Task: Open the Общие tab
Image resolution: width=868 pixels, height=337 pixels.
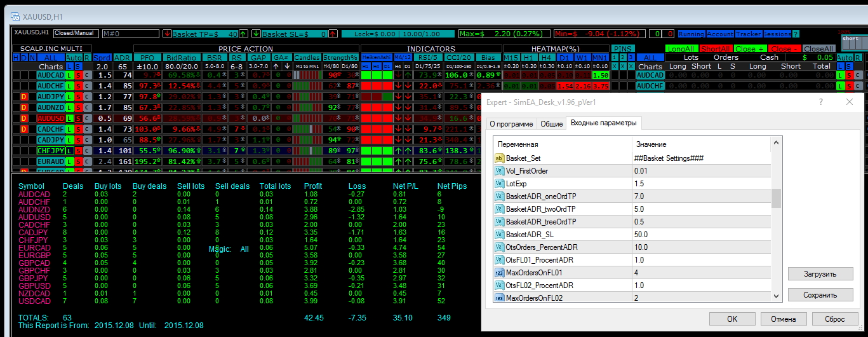Action: pyautogui.click(x=551, y=123)
